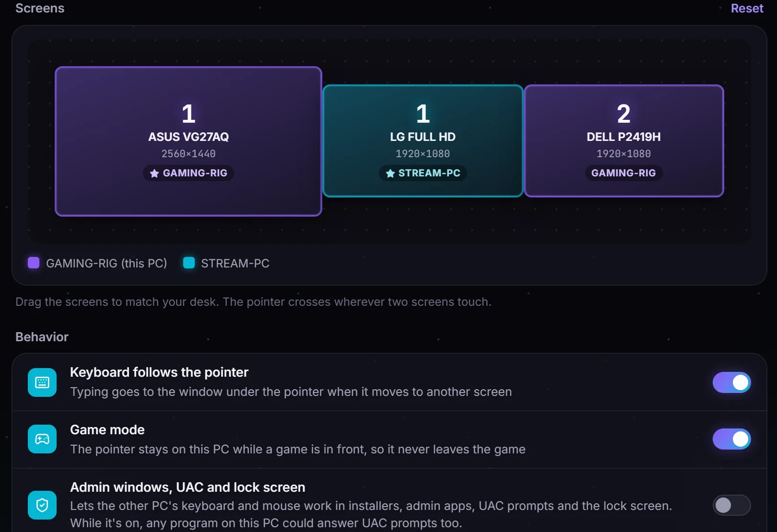Enable Admin windows, UAC and lock screen
This screenshot has height=532, width=777.
click(731, 505)
